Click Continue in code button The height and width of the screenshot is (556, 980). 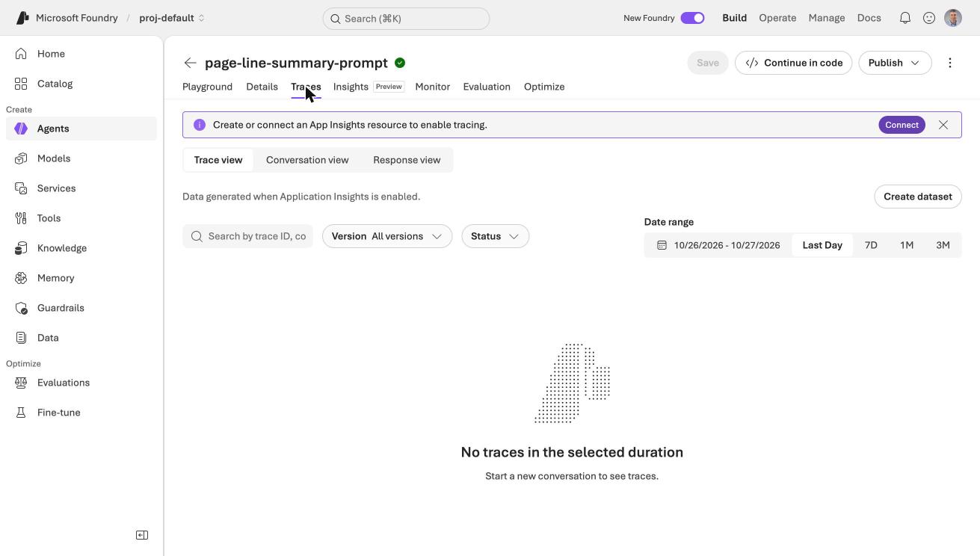tap(794, 63)
